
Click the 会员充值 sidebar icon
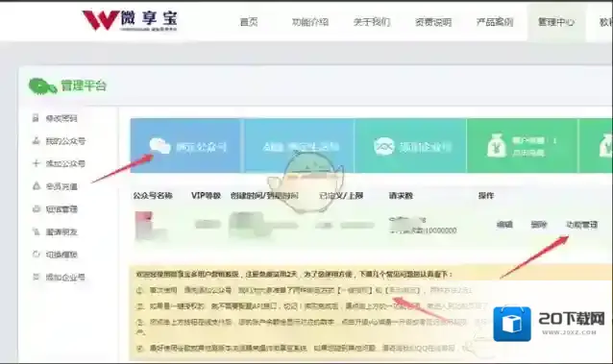pos(36,185)
